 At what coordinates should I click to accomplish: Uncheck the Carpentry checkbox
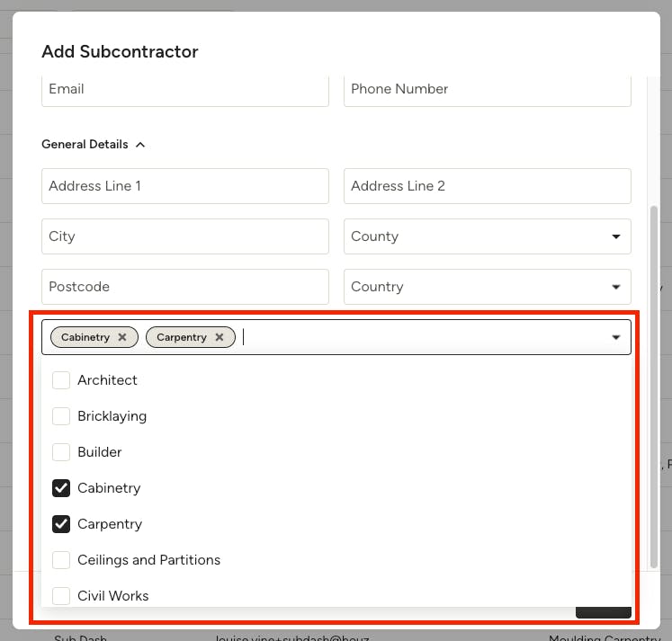[61, 524]
